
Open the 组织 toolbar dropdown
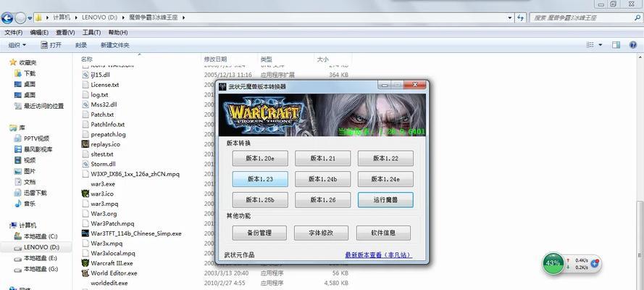click(17, 45)
